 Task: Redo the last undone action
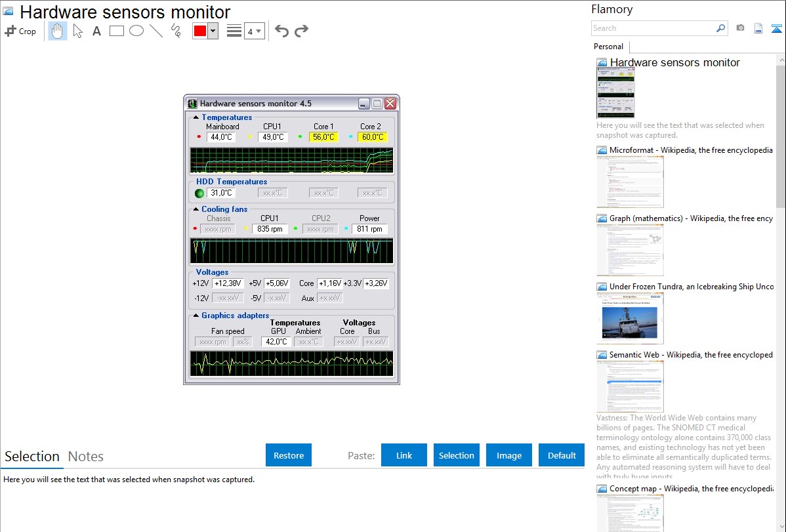[302, 31]
